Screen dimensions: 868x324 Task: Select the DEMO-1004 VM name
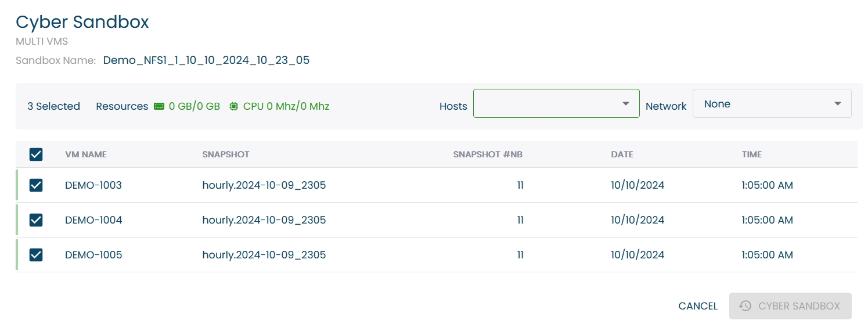[x=93, y=220]
